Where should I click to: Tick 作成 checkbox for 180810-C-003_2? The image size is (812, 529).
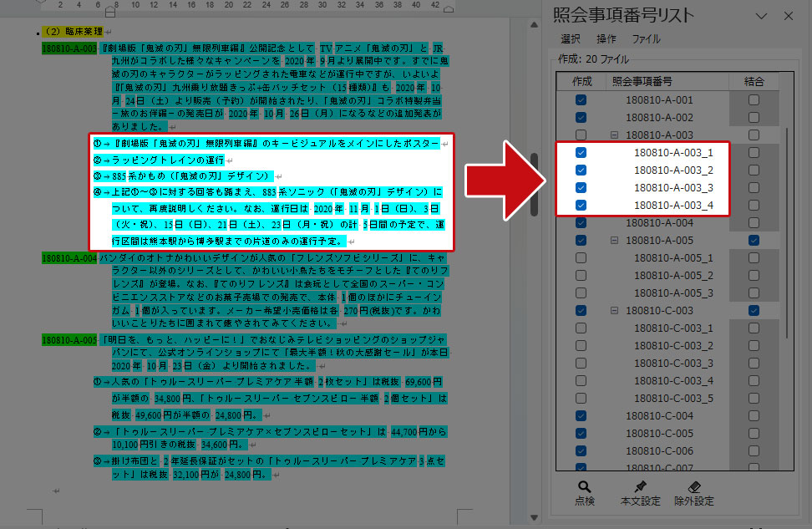point(581,346)
